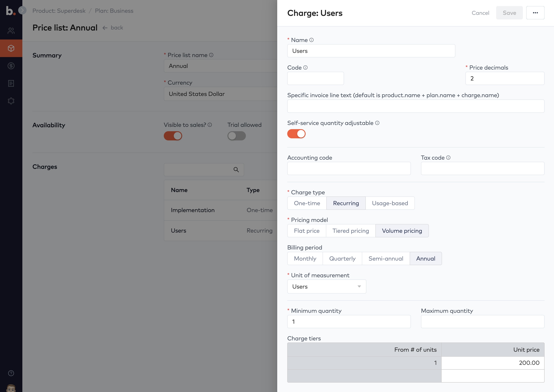Image resolution: width=554 pixels, height=392 pixels.
Task: Click the Accounting code input
Action: (349, 168)
